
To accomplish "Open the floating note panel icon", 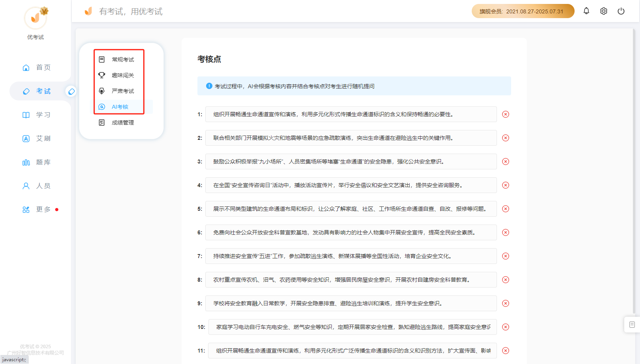I will [632, 325].
